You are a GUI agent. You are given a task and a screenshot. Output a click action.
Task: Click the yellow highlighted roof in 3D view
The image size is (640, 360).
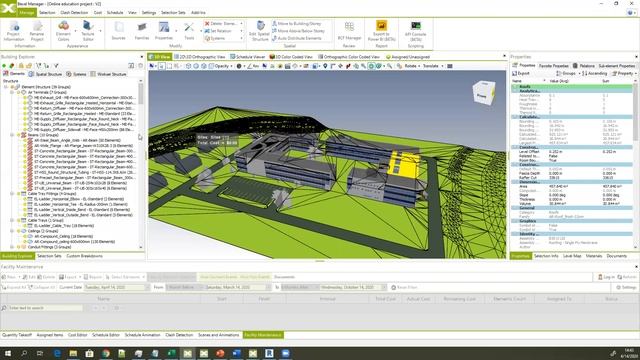click(403, 164)
